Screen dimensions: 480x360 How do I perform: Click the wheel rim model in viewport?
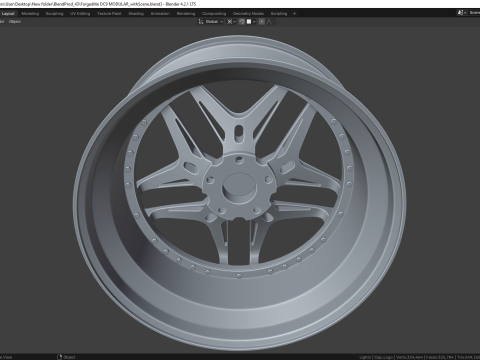239,193
